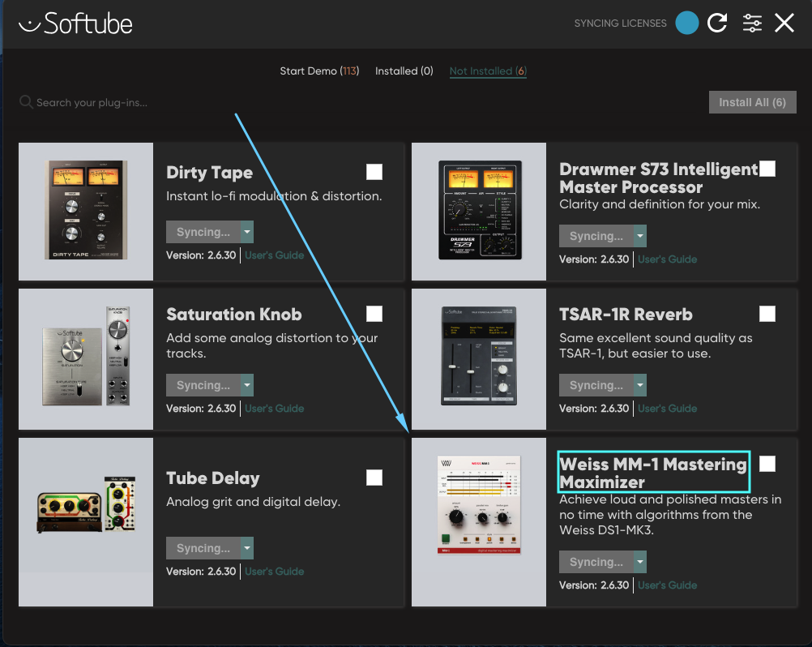Check the Dirty Tape checkbox
The image size is (812, 647).
[374, 171]
